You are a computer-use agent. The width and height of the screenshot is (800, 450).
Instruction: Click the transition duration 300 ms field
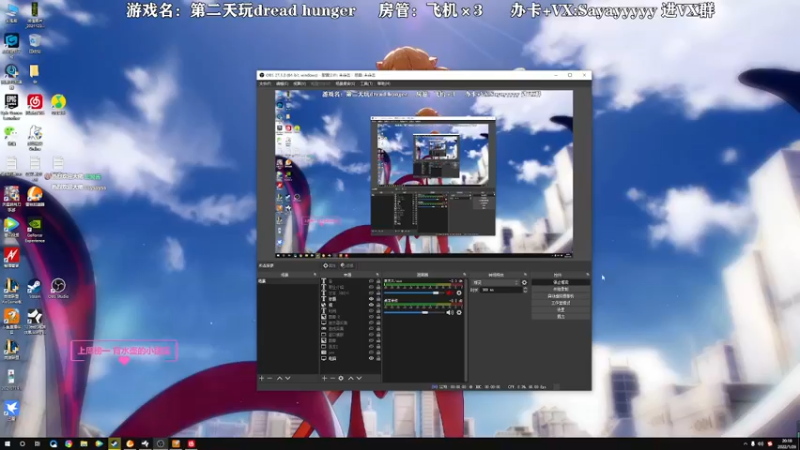pyautogui.click(x=501, y=290)
